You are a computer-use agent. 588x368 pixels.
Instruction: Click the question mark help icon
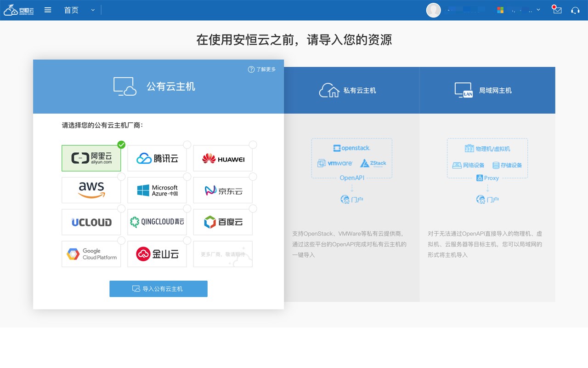pyautogui.click(x=251, y=69)
